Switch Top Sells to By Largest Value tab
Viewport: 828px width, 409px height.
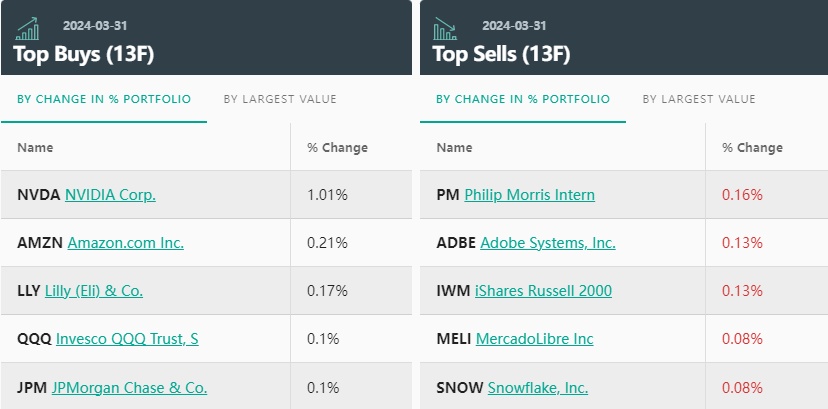699,99
